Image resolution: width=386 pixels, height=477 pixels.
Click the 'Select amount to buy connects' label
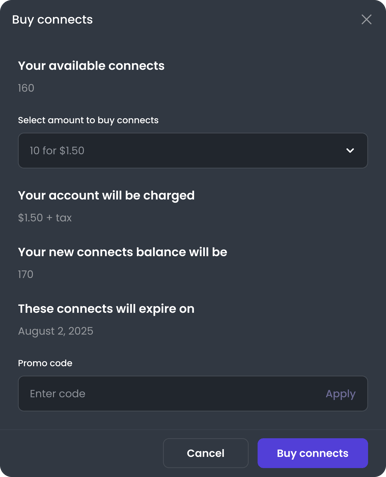[88, 120]
